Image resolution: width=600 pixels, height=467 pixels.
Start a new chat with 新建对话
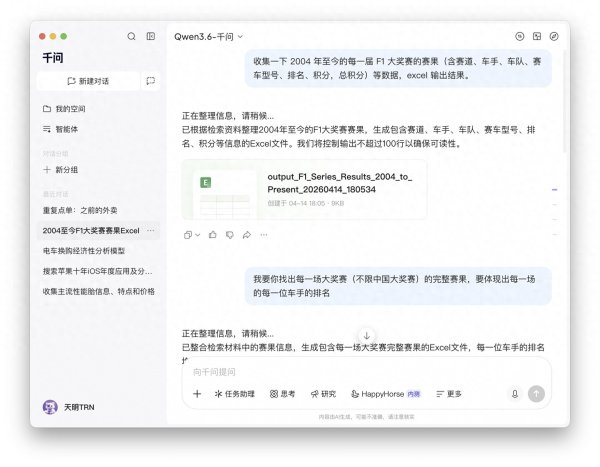click(88, 81)
